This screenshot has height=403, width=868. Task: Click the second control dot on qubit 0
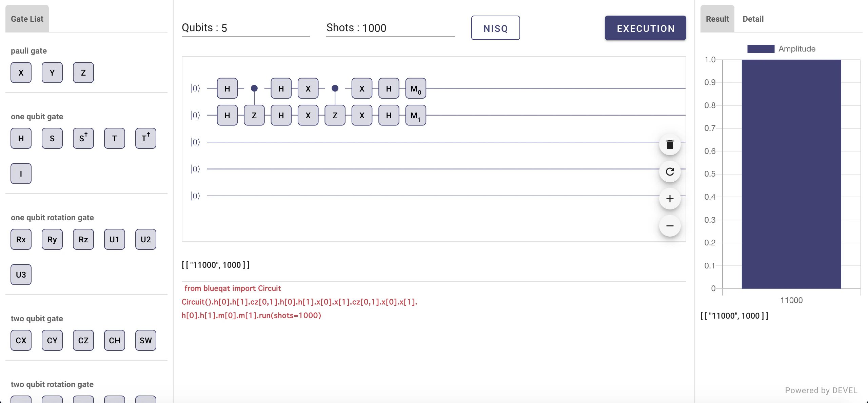(335, 88)
